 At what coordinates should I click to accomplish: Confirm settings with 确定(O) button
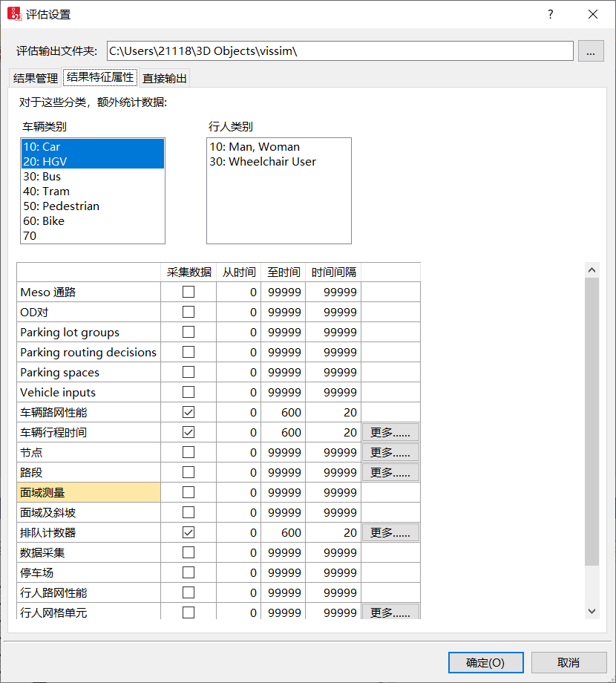click(485, 662)
